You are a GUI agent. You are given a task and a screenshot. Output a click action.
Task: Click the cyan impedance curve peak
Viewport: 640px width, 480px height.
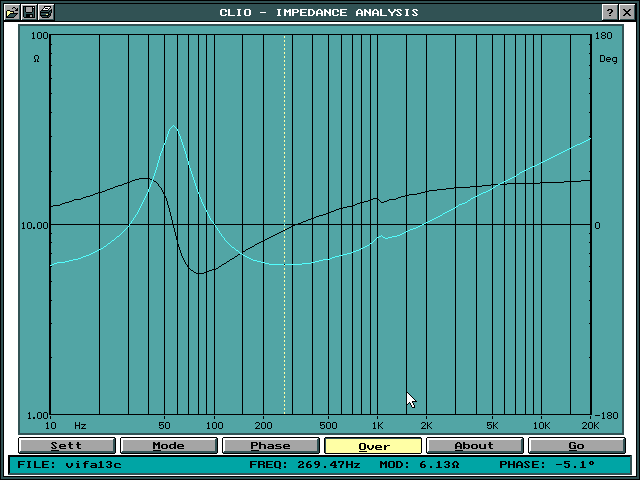coord(173,127)
